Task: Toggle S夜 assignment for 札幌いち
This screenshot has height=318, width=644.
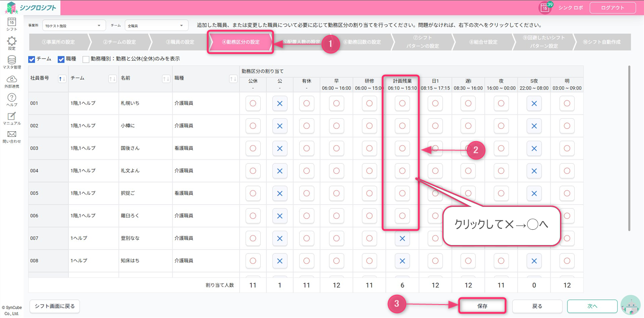Action: pos(534,103)
